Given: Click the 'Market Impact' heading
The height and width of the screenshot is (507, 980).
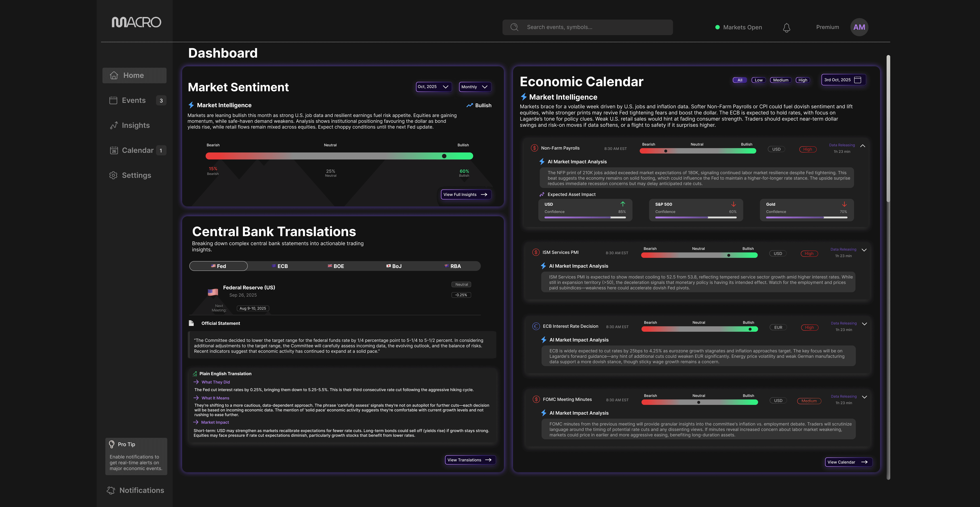Looking at the screenshot, I should click(x=215, y=422).
